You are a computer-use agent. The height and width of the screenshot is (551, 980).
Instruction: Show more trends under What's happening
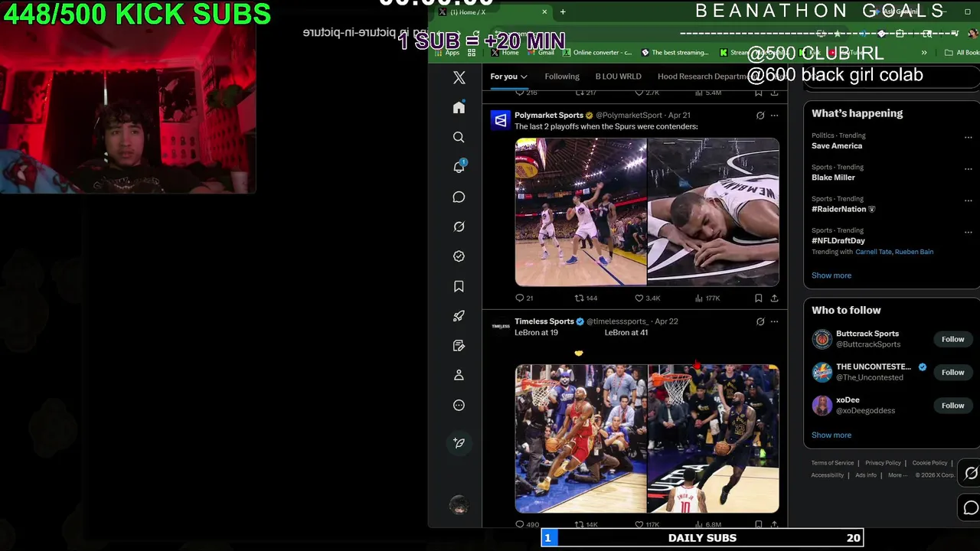click(x=831, y=275)
